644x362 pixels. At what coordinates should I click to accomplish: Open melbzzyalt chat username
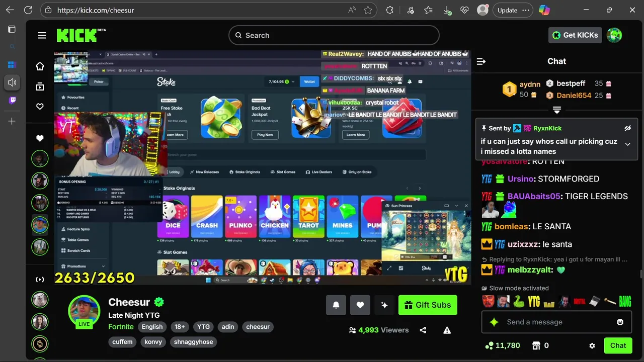[x=530, y=270]
